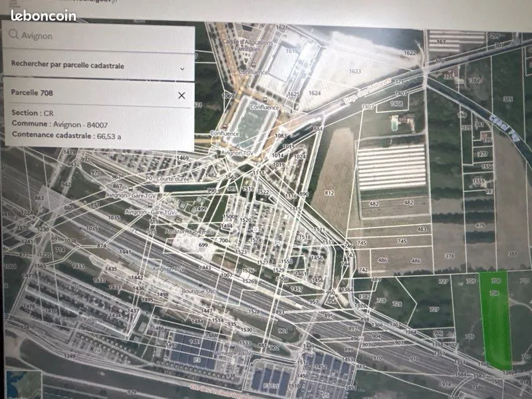Select parcel 699 on the map
This screenshot has height=399, width=532.
pyautogui.click(x=203, y=245)
